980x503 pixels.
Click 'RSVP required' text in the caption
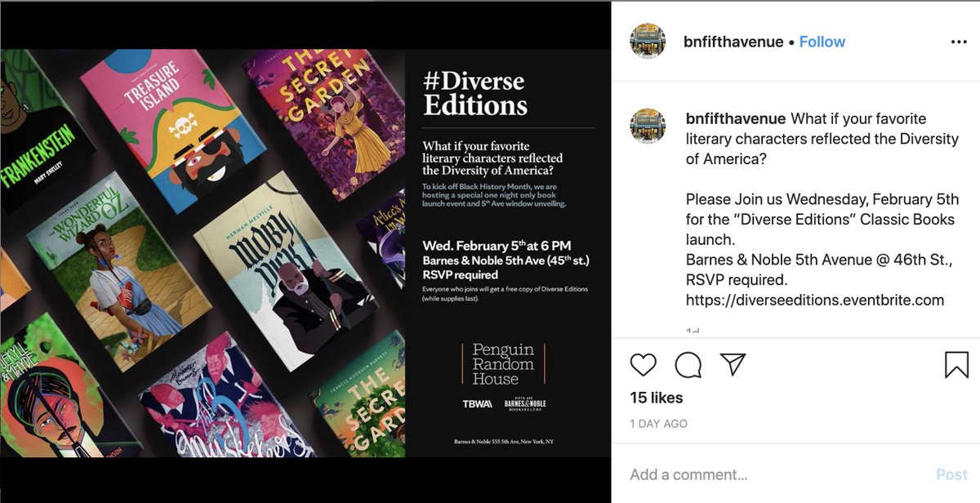point(736,280)
